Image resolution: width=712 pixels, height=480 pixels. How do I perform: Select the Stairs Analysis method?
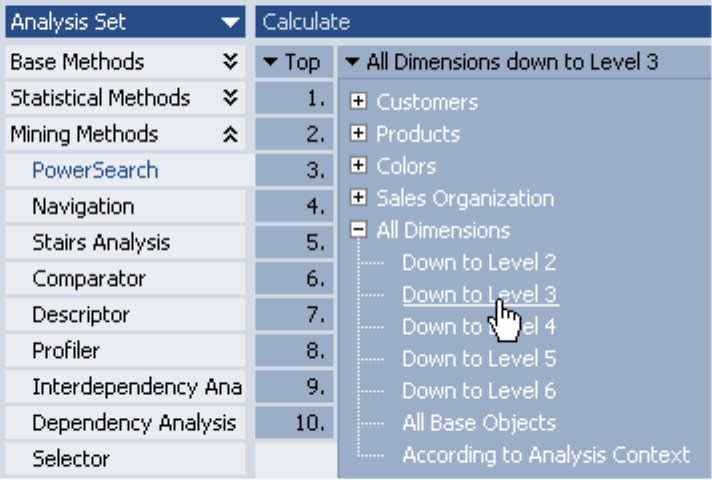(x=101, y=242)
